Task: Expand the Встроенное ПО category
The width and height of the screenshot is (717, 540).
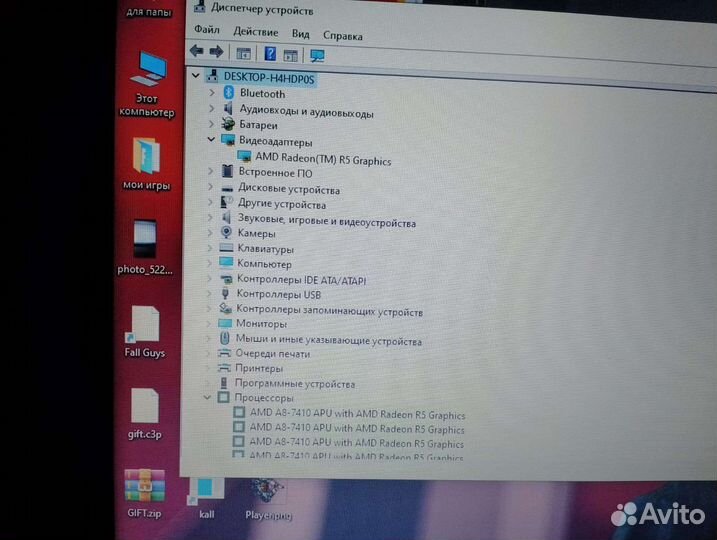Action: [x=210, y=171]
